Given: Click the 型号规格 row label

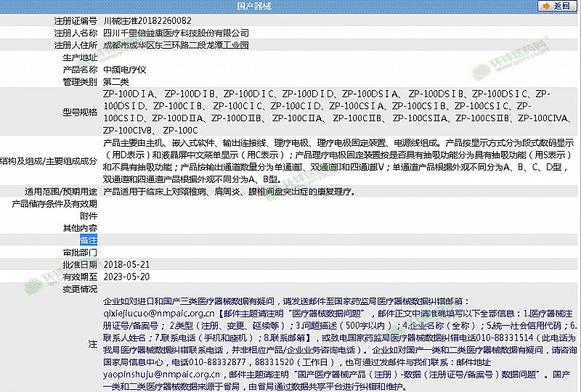Looking at the screenshot, I should 79,112.
